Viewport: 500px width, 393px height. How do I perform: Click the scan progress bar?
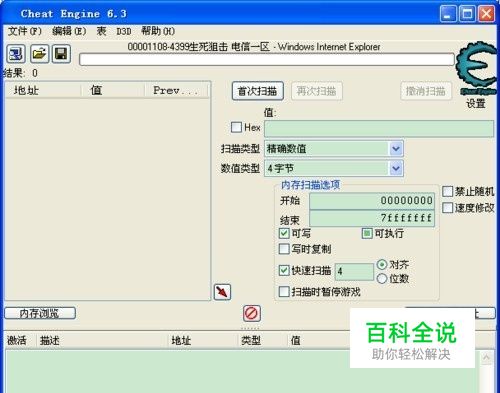tap(267, 59)
